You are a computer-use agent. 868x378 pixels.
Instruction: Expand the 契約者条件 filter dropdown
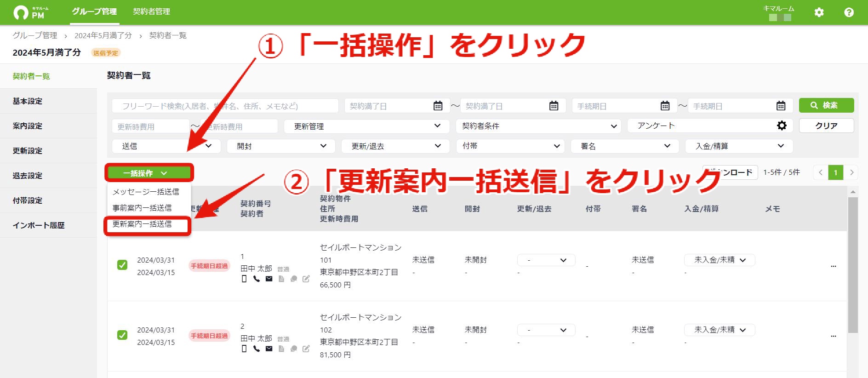pos(538,126)
